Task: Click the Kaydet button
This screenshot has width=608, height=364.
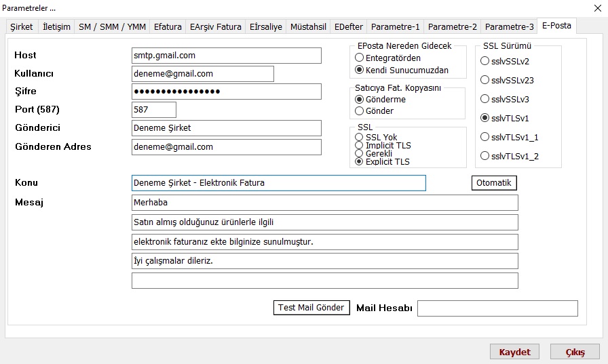Action: pyautogui.click(x=514, y=352)
